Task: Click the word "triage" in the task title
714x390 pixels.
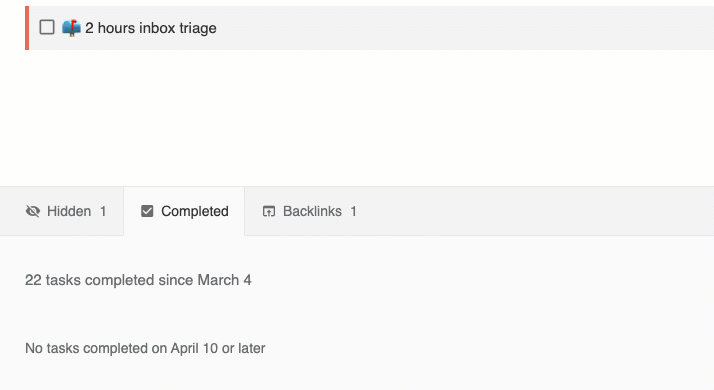Action: pos(198,28)
